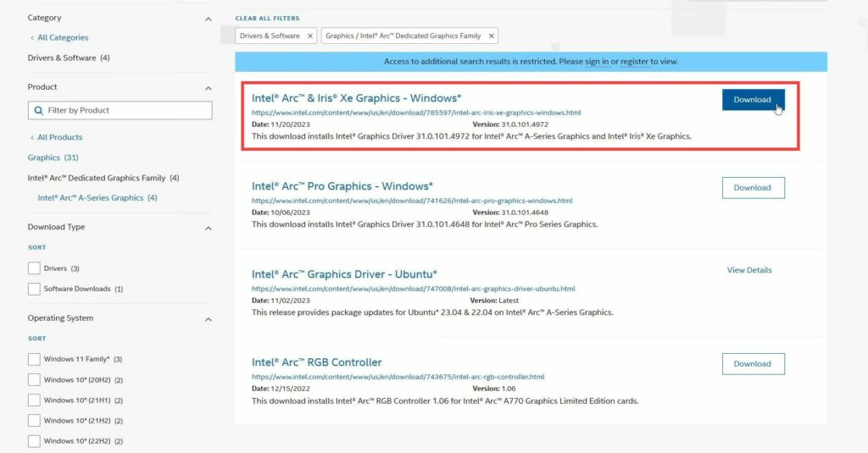Image resolution: width=868 pixels, height=453 pixels.
Task: Download Intel Arc & Iris Xe Graphics driver
Action: click(x=753, y=100)
